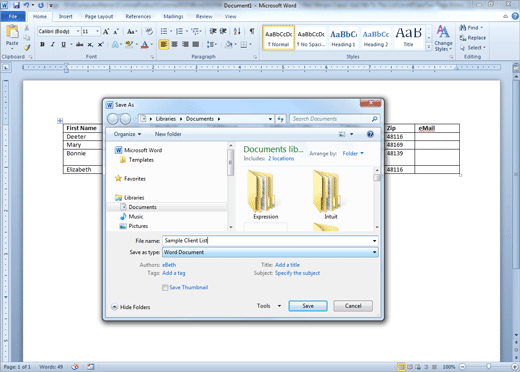The width and height of the screenshot is (520, 372).
Task: Click the Subscript icon
Action: [90, 44]
